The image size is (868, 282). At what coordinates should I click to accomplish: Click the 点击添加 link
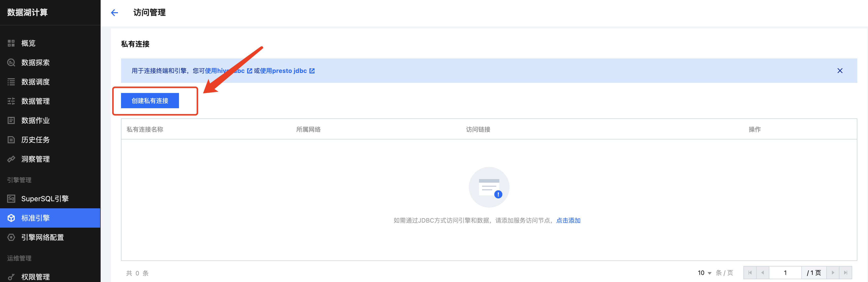[x=568, y=221]
